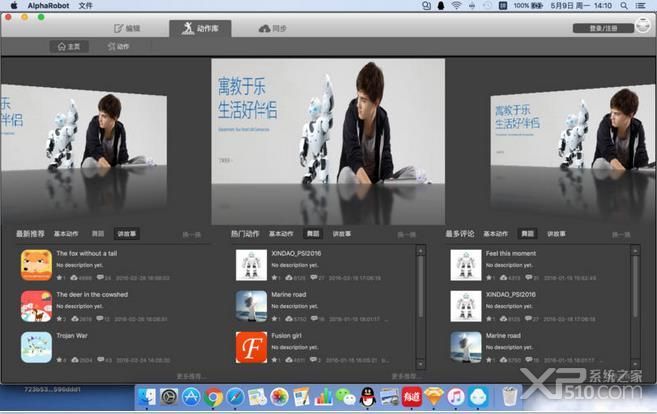The height and width of the screenshot is (414, 657).
Task: Click up arrow of 最多评论 scrollbar
Action: 636,251
